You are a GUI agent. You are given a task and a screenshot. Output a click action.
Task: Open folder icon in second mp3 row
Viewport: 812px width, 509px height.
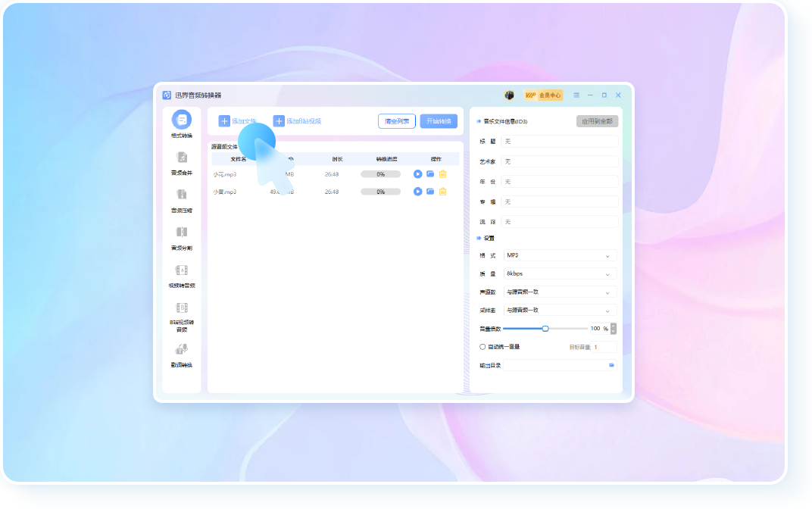(430, 192)
